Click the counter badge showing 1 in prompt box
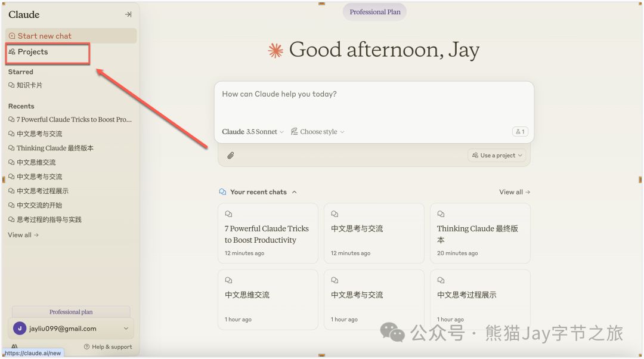This screenshot has width=644, height=359. [520, 132]
